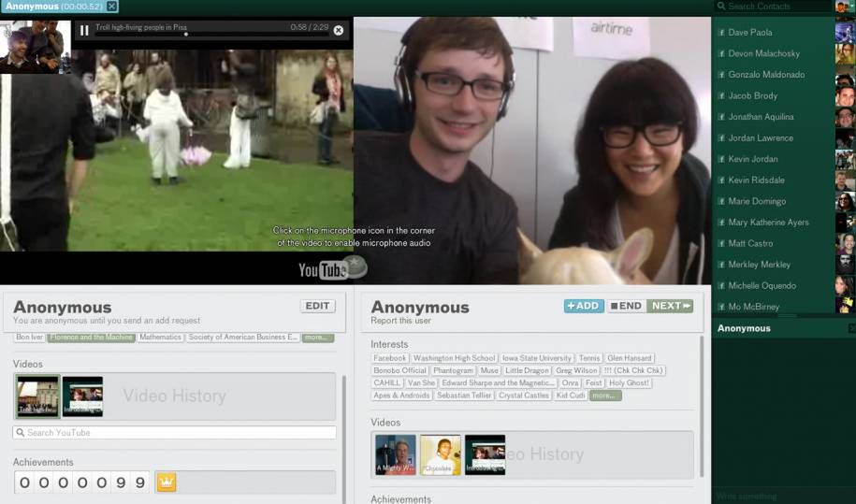856x504 pixels.
Task: Open Devon Malachosky's avatar photo
Action: click(x=845, y=53)
